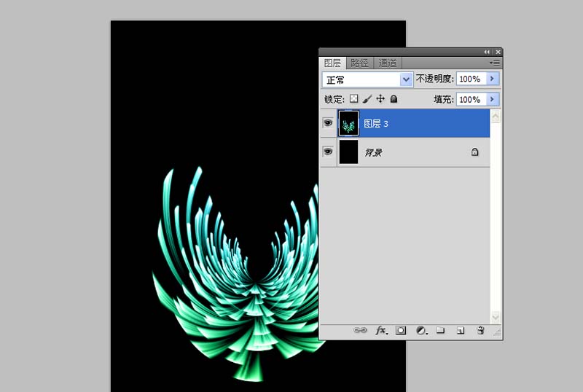The width and height of the screenshot is (583, 392).
Task: Hide 图层 3 using its eye icon
Action: [x=328, y=124]
